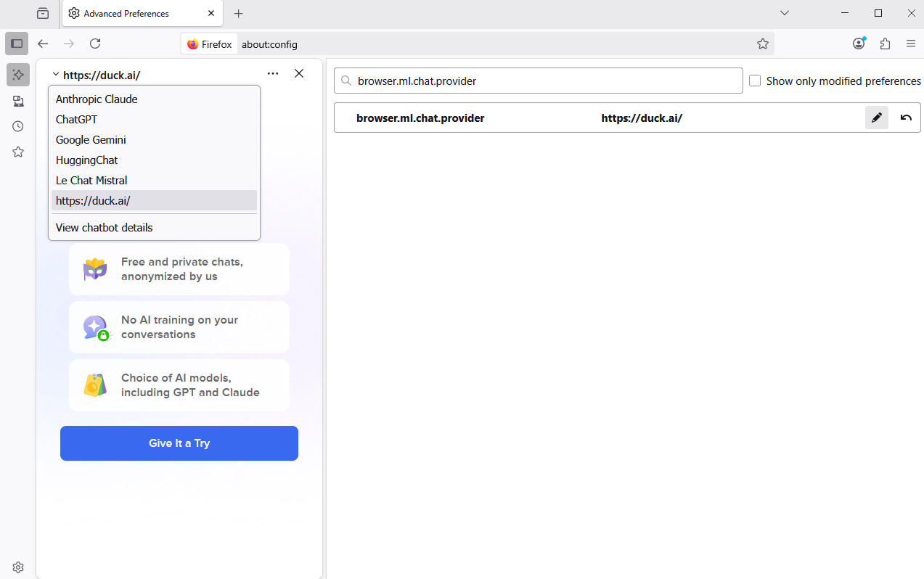This screenshot has width=924, height=579.
Task: Open View chatbot details
Action: tap(154, 228)
